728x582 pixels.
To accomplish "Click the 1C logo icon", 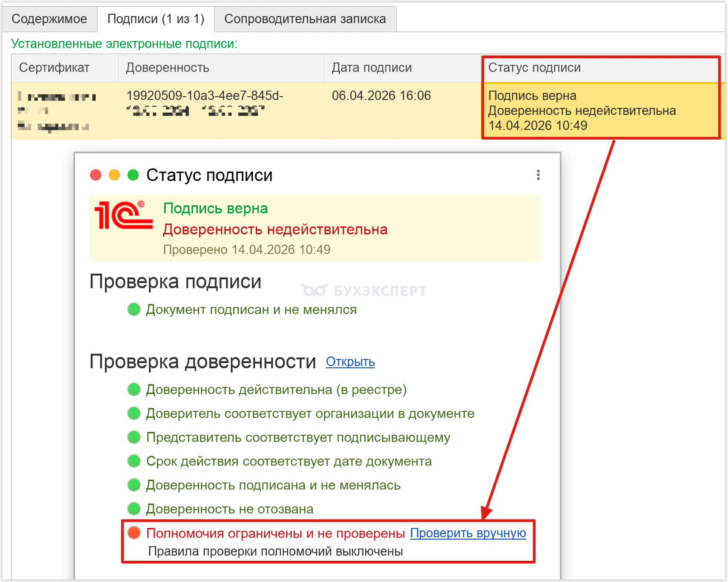I will [x=124, y=215].
